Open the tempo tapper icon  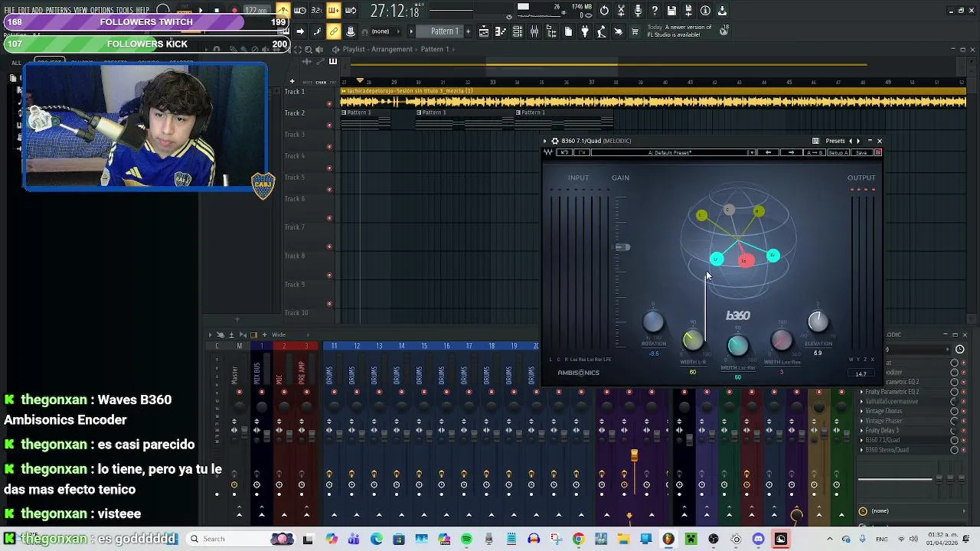pos(602,31)
